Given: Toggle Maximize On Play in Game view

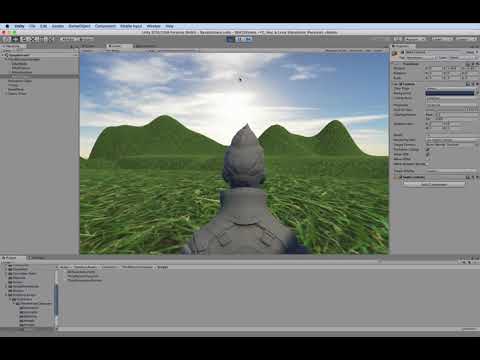Looking at the screenshot, I should (336, 51).
